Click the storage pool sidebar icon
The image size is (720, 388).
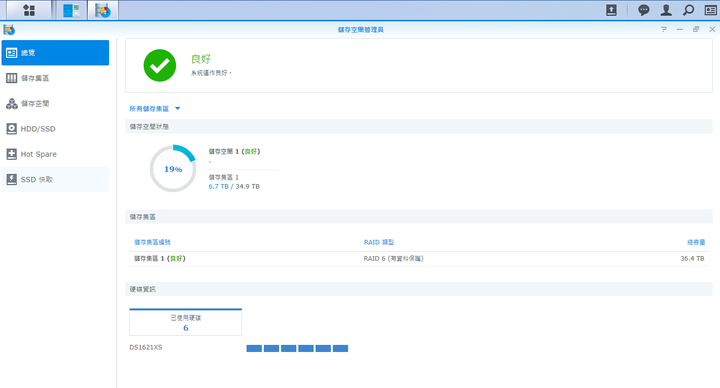11,78
